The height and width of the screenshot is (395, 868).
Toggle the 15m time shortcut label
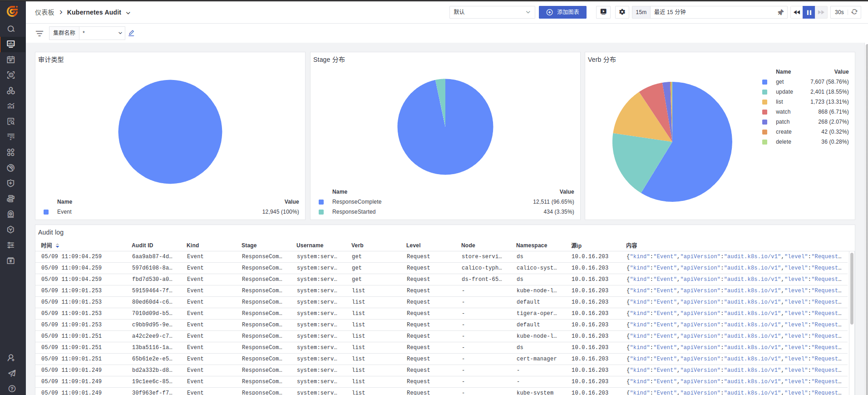(x=641, y=12)
